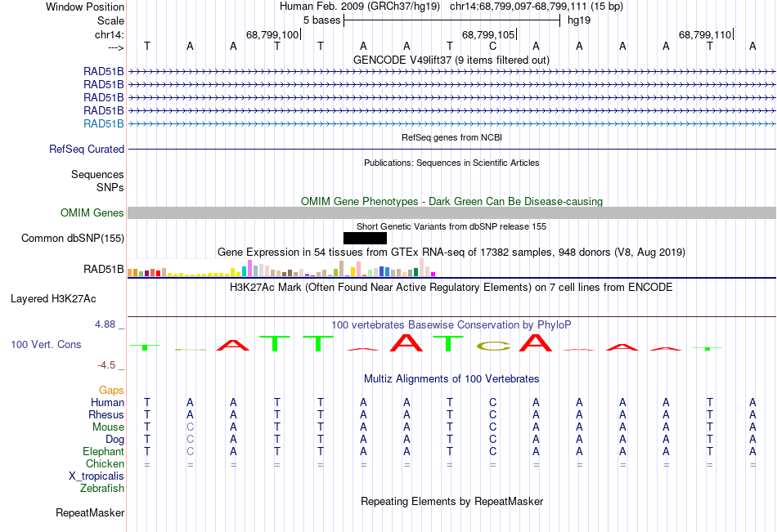Click the '5 bases' scale bar label
Image resolution: width=777 pixels, height=532 pixels.
pos(322,20)
